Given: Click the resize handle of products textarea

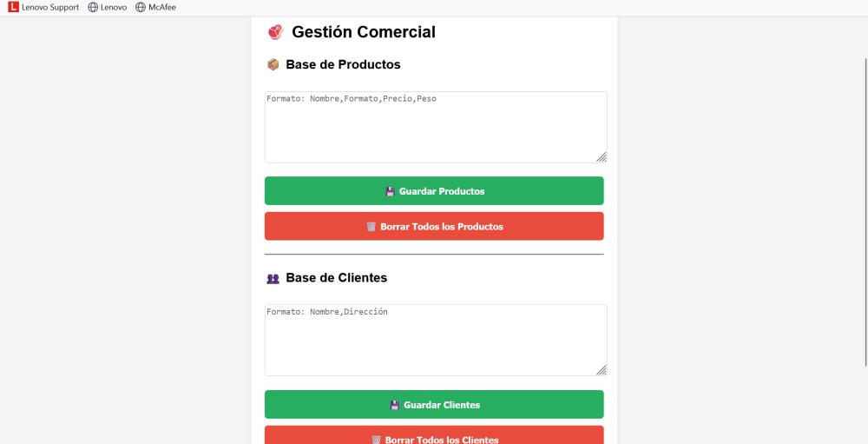Looking at the screenshot, I should pos(602,157).
